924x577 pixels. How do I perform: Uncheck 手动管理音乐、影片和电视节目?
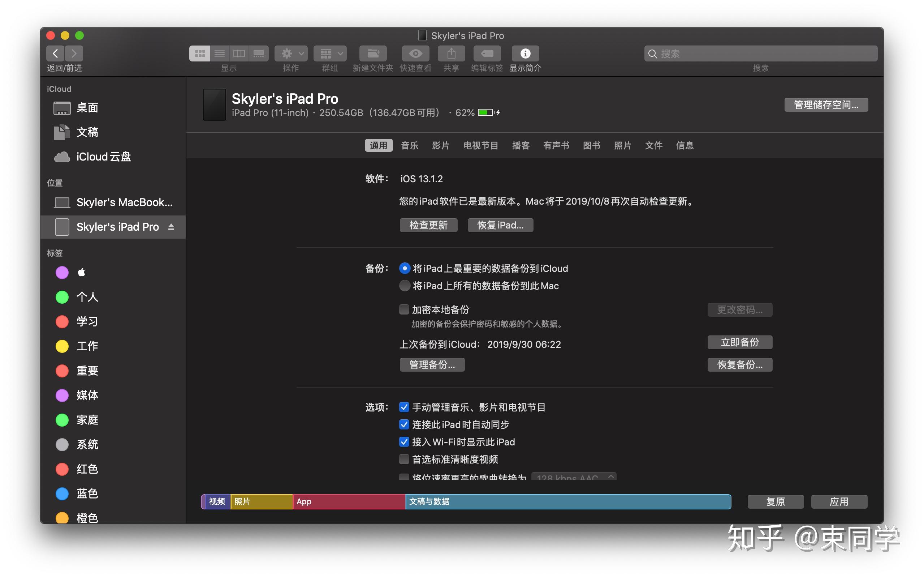coord(404,407)
